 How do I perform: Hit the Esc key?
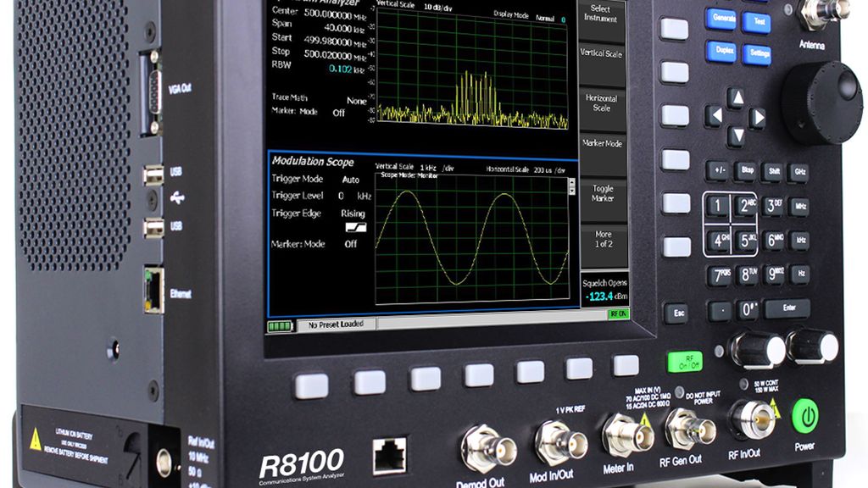coord(679,313)
